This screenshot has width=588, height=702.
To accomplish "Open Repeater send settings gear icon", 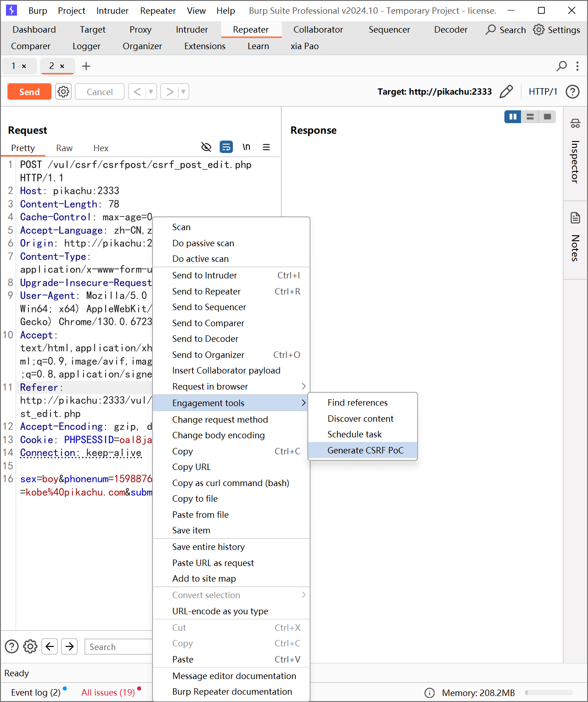I will (x=63, y=91).
